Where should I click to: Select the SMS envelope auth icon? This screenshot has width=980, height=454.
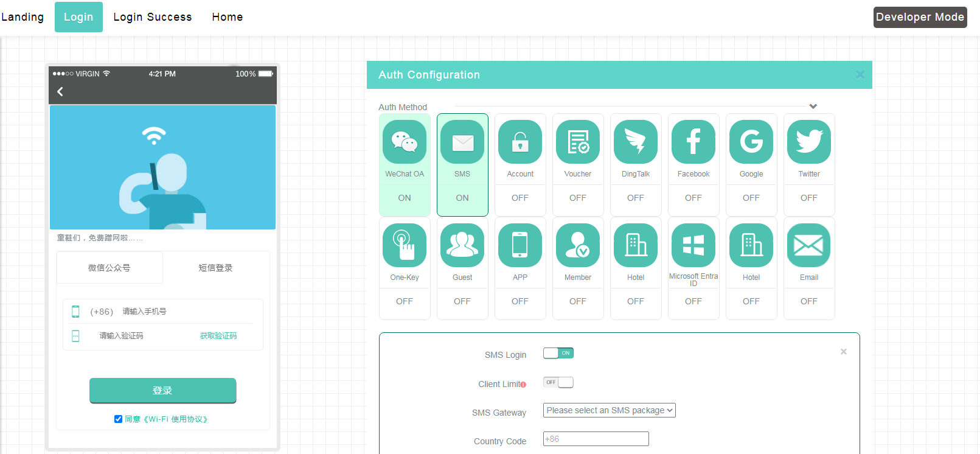click(462, 142)
